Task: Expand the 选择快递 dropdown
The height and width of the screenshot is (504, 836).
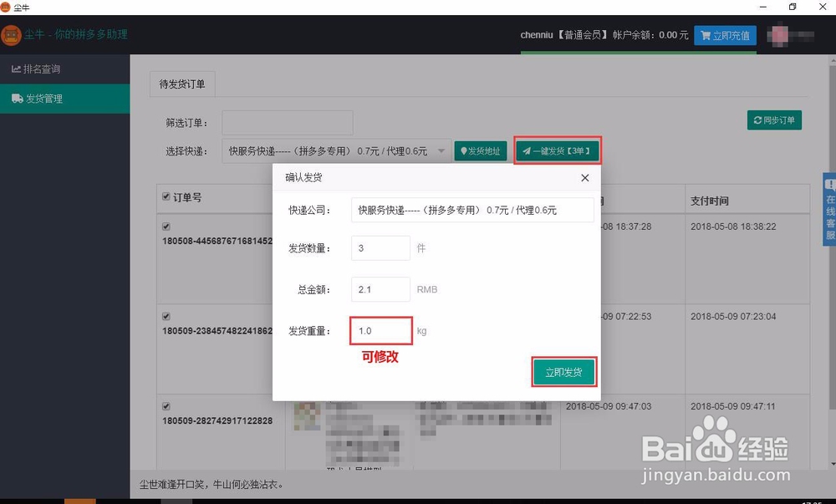Action: (x=336, y=151)
